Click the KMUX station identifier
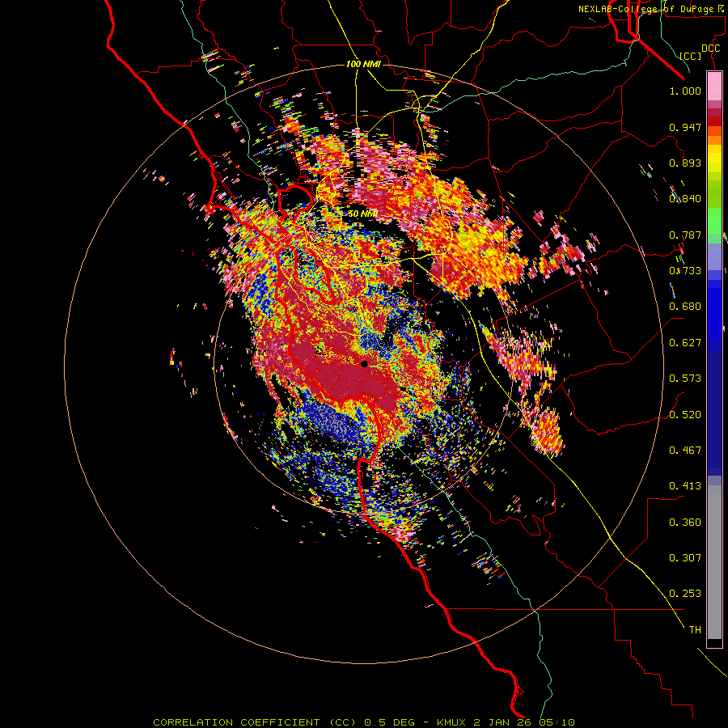The width and height of the screenshot is (728, 728). tap(451, 722)
